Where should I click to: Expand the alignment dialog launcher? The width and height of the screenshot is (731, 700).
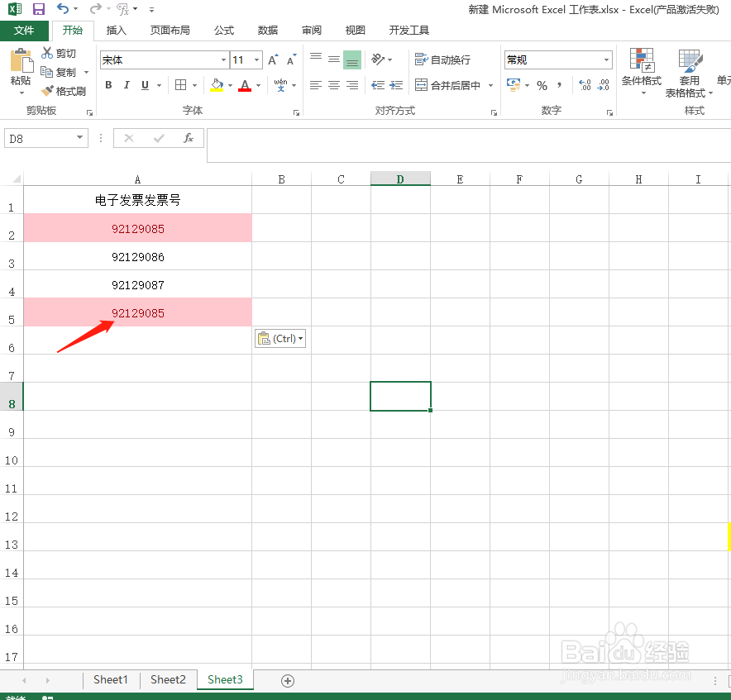click(x=494, y=112)
